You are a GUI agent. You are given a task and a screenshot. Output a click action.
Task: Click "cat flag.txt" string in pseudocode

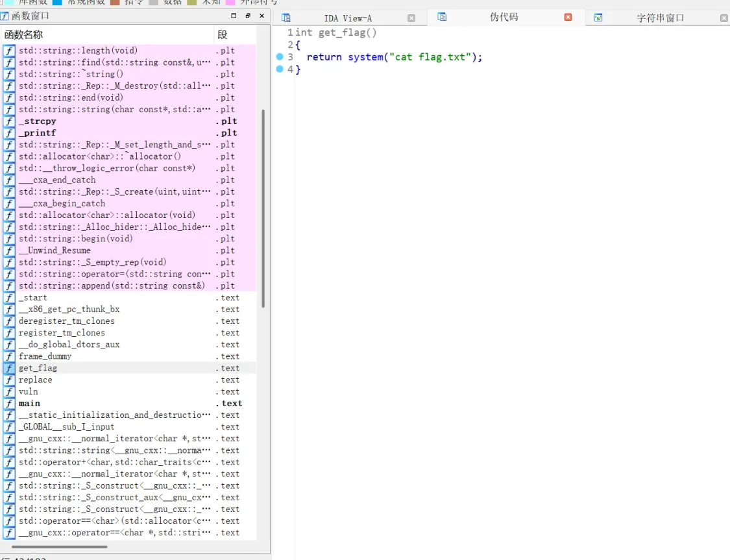click(x=430, y=57)
